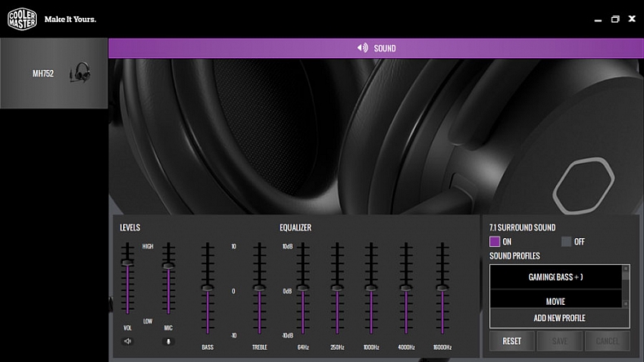Restore the window size

[x=615, y=20]
